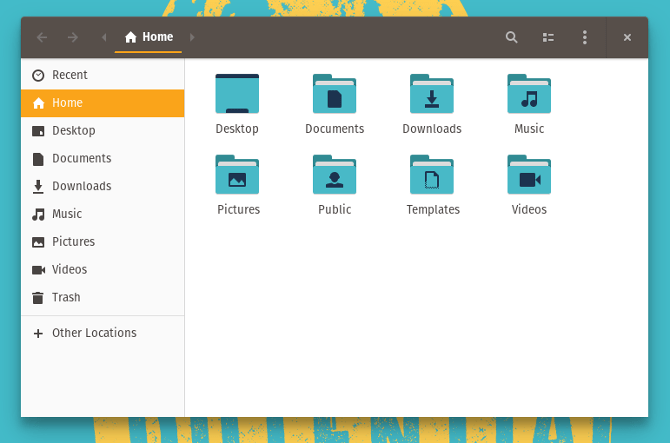Click the house icon in the sidebar
Screen dimensions: 670x443
38,103
